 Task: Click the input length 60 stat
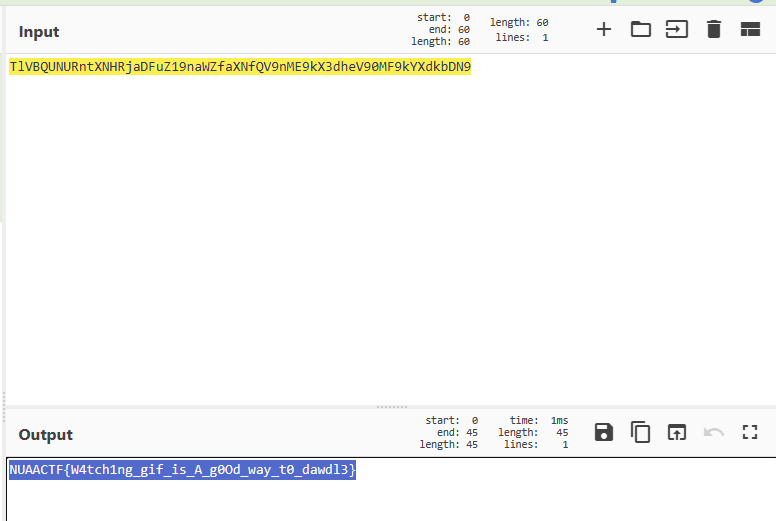pos(519,23)
